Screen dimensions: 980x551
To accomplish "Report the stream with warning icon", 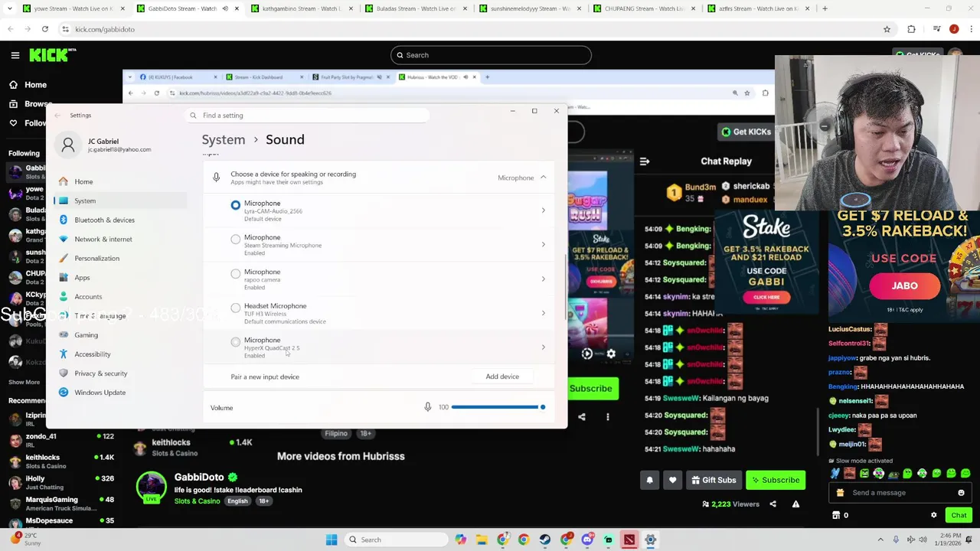I will [796, 504].
